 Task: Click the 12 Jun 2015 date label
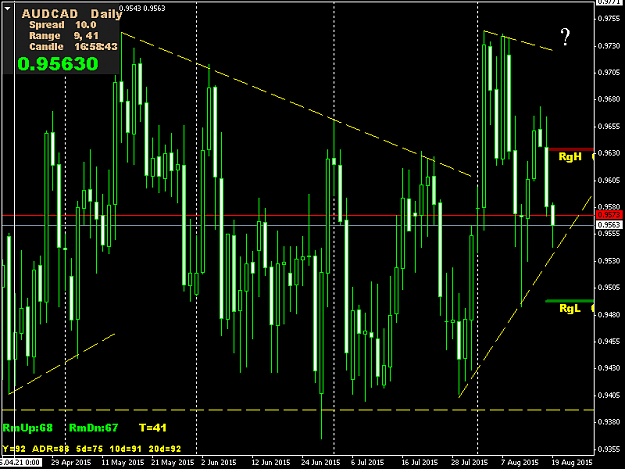click(271, 463)
